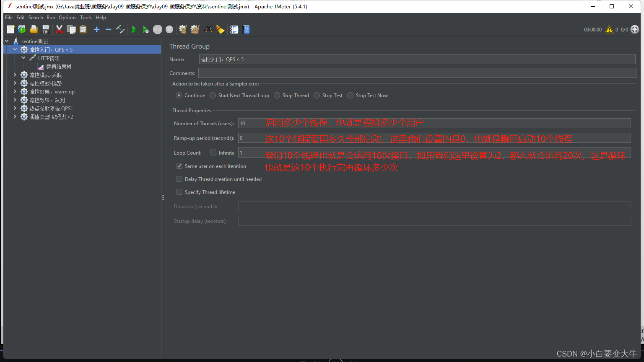The image size is (644, 362).
Task: Open Function Helper list icon
Action: pos(234,29)
